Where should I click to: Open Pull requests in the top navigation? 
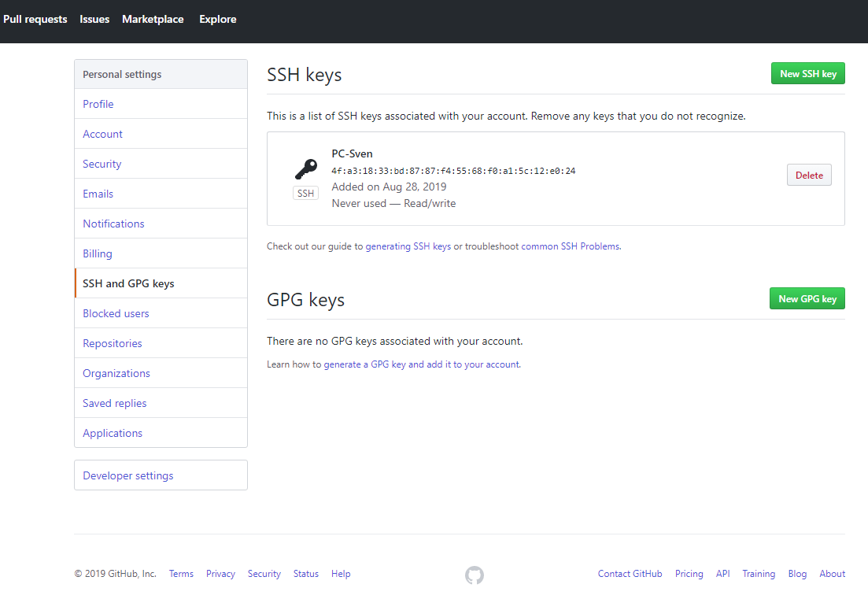35,19
